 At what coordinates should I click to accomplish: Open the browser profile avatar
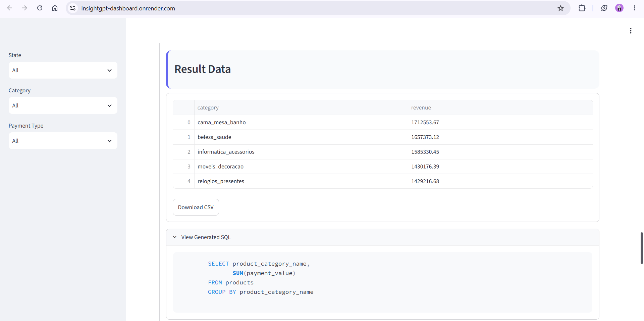[x=619, y=8]
